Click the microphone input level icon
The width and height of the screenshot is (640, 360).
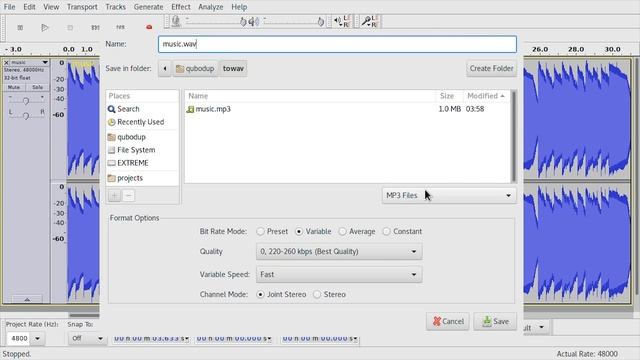pyautogui.click(x=176, y=21)
